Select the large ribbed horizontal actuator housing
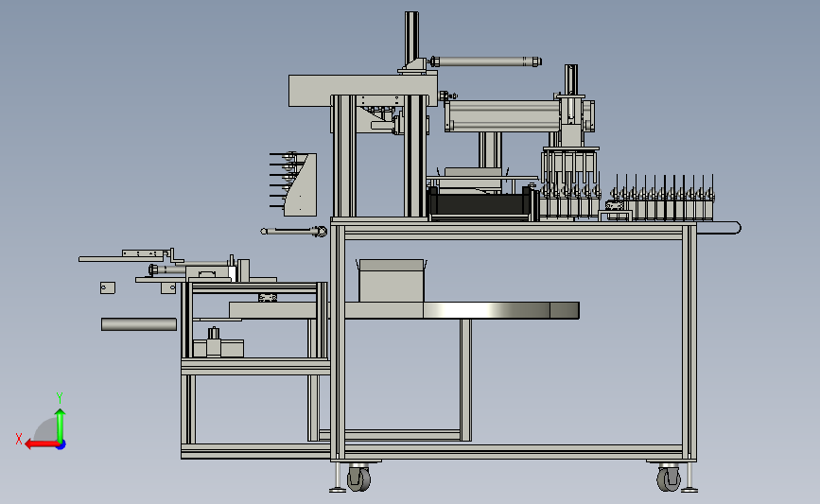The width and height of the screenshot is (820, 504). 502,116
